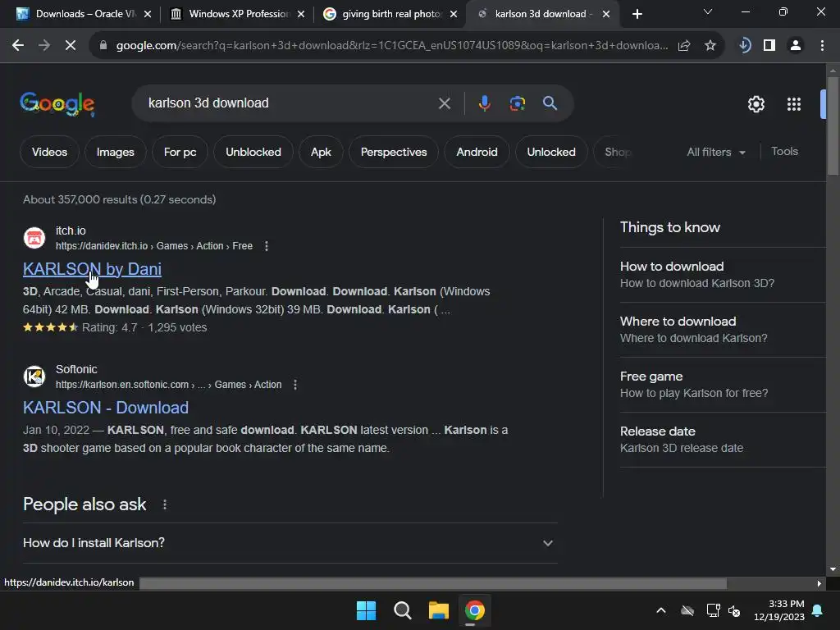Select the Android filter chip
Image resolution: width=840 pixels, height=630 pixels.
477,152
